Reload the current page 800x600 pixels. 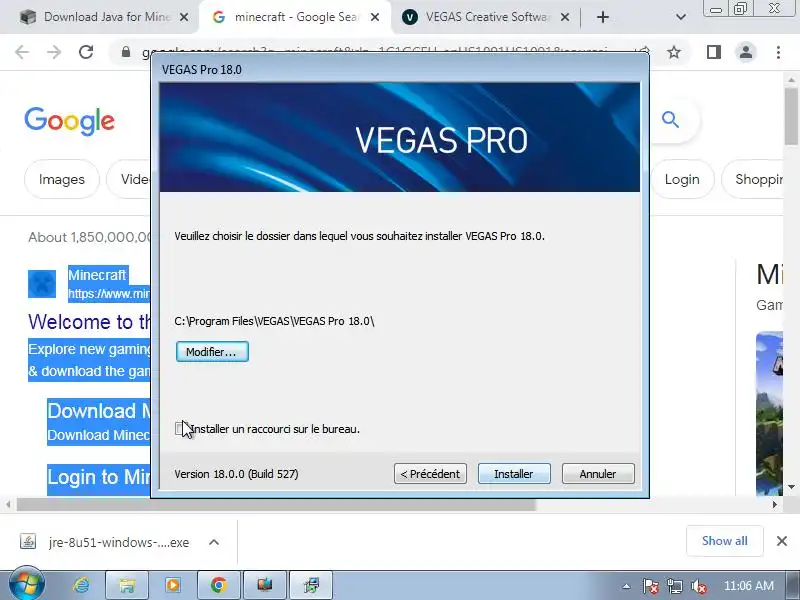point(86,52)
